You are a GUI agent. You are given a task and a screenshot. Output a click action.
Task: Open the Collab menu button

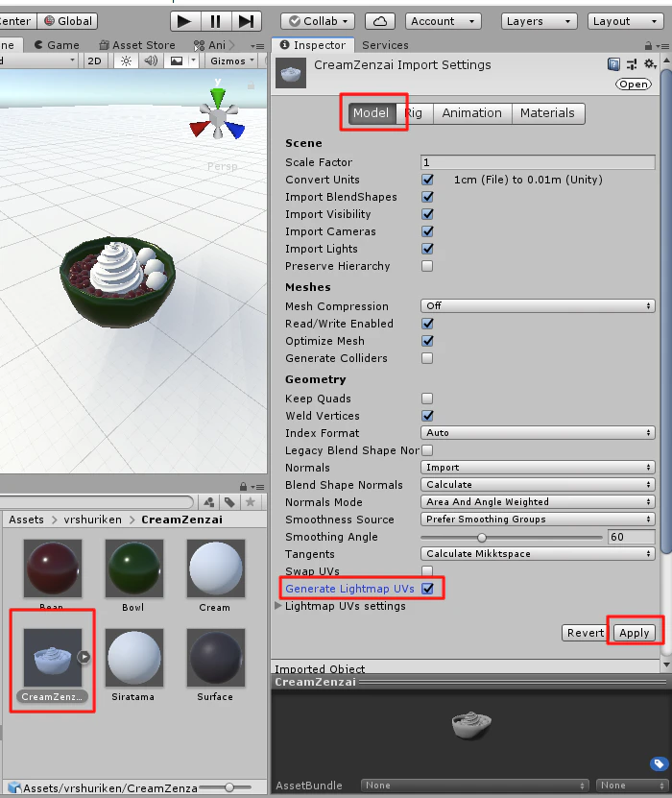(x=318, y=21)
